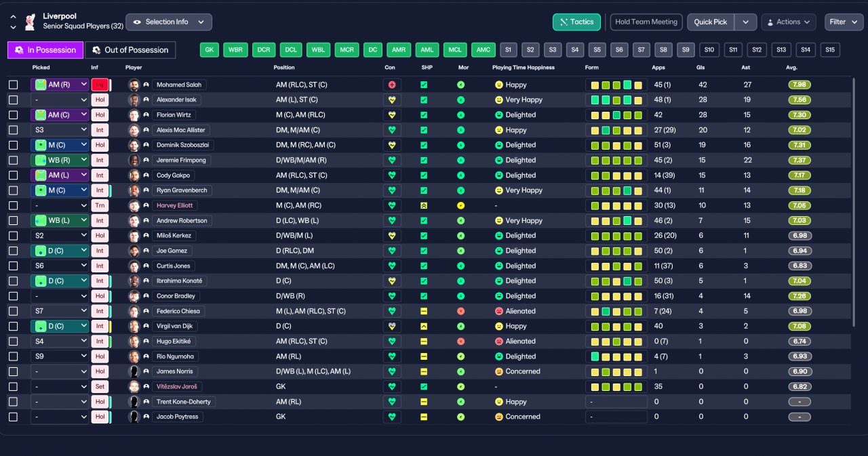
Task: Select the S15 substitute slot
Action: [x=829, y=49]
